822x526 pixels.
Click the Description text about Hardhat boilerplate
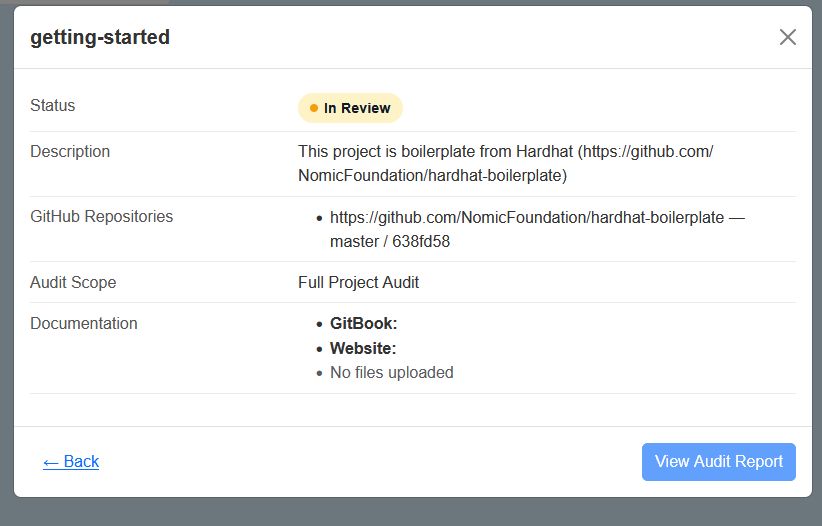pyautogui.click(x=506, y=163)
